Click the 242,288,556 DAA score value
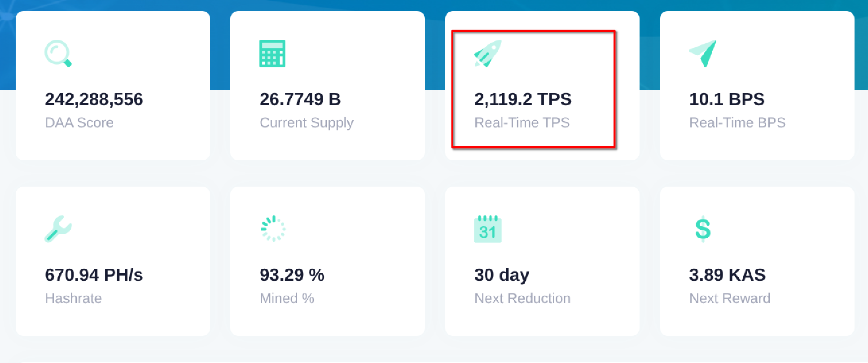The height and width of the screenshot is (363, 868). [94, 99]
